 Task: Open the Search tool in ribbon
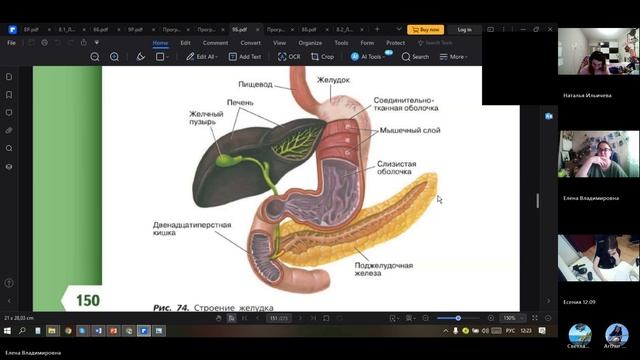click(x=415, y=57)
